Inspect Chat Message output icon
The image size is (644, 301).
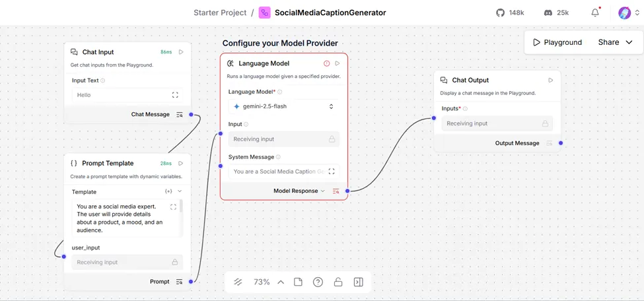[x=180, y=115]
